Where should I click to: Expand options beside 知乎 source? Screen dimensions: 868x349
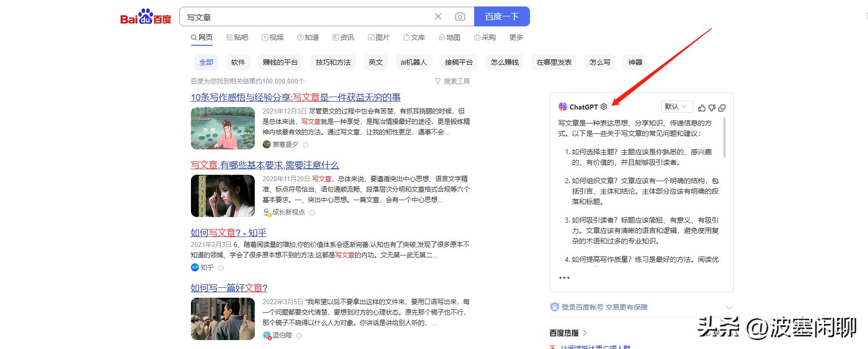coord(221,268)
